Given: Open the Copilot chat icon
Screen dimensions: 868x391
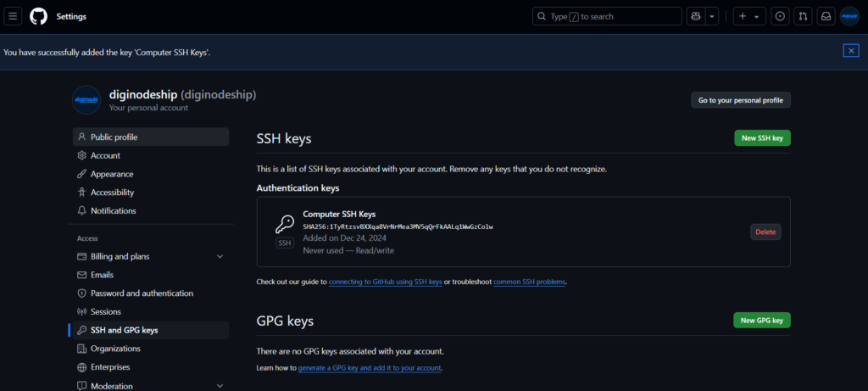Looking at the screenshot, I should point(695,17).
